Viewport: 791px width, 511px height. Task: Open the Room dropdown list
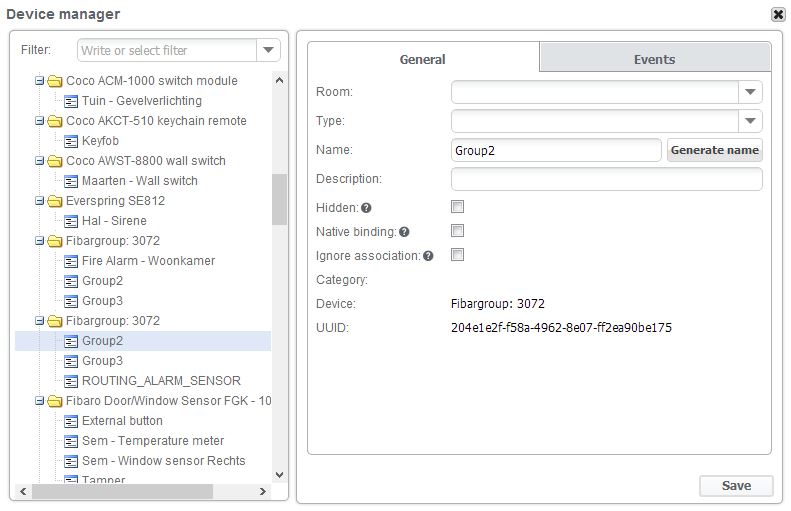751,92
